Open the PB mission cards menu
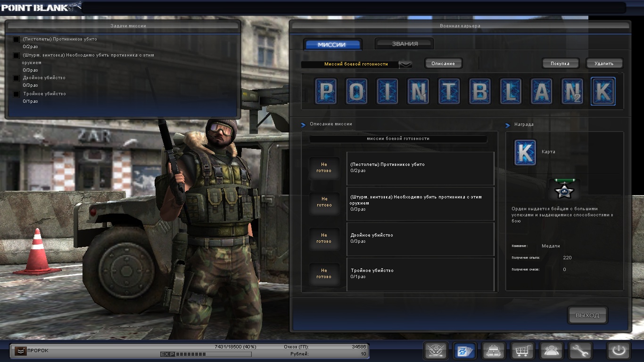The image size is (644, 362). tap(464, 351)
